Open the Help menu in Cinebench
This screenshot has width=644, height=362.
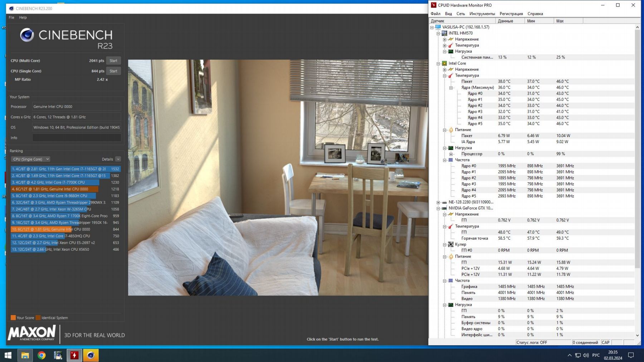click(x=23, y=18)
